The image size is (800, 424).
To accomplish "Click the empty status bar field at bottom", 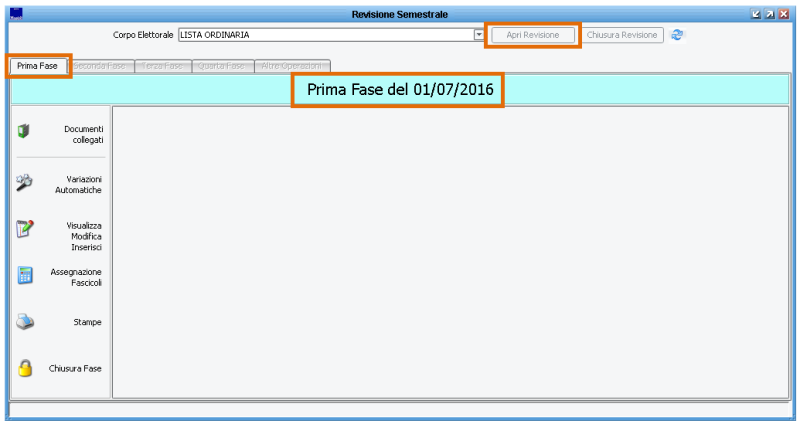I will (x=400, y=410).
